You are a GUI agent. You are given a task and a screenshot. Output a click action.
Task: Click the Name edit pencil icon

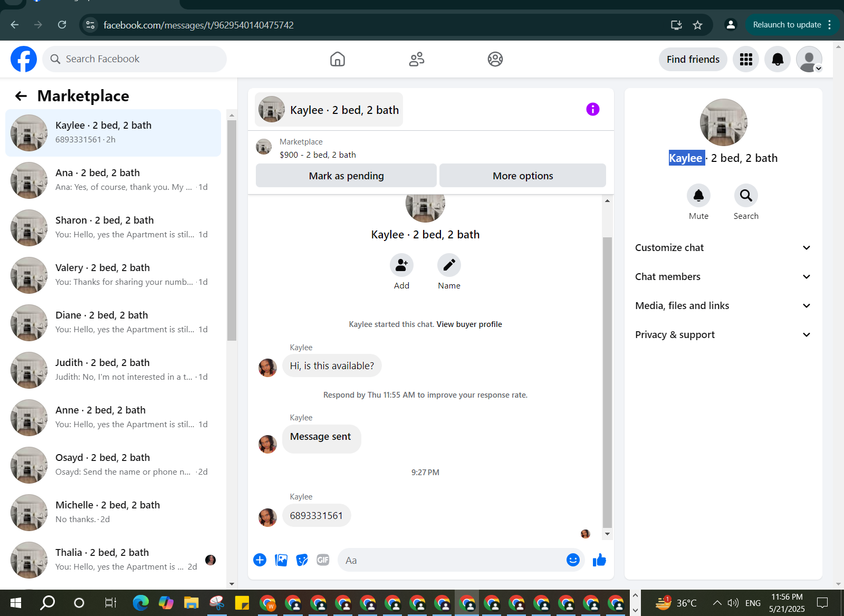(449, 265)
